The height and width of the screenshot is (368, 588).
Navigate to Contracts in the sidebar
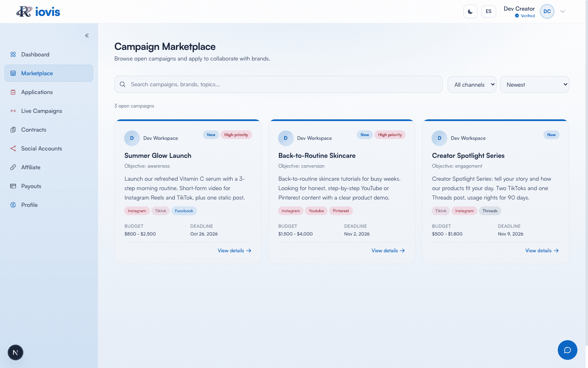[x=49, y=130]
